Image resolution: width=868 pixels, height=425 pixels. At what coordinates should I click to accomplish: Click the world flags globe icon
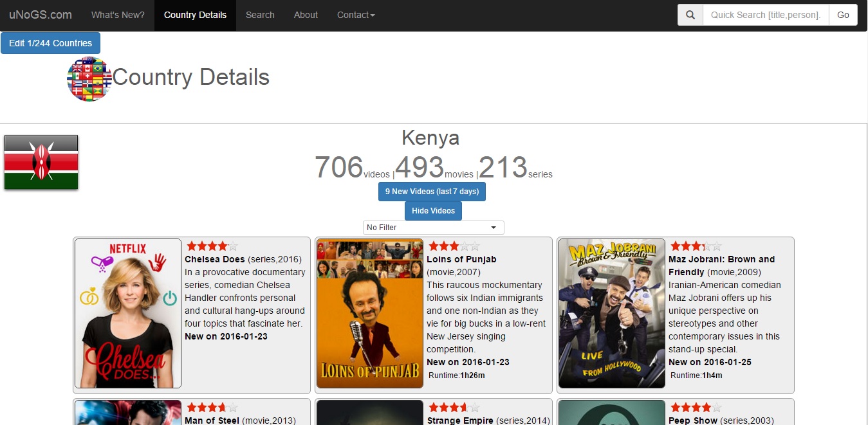tap(89, 79)
